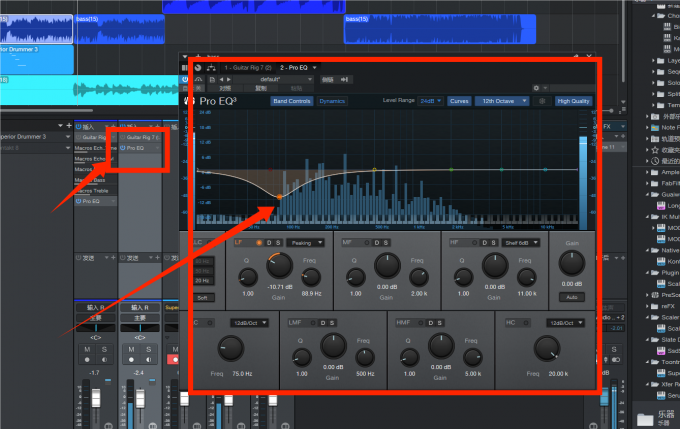Mute the first mixer channel at -1.7

tap(87, 349)
